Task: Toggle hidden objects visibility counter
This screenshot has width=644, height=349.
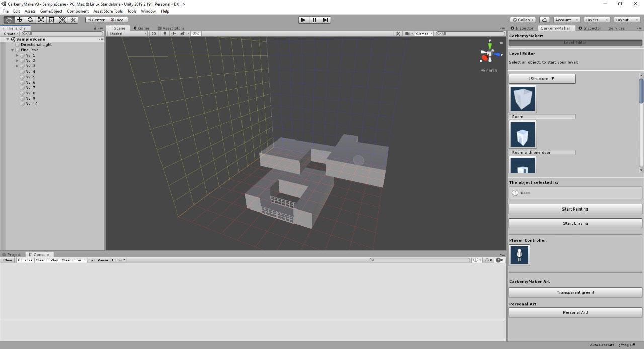Action: coord(196,34)
